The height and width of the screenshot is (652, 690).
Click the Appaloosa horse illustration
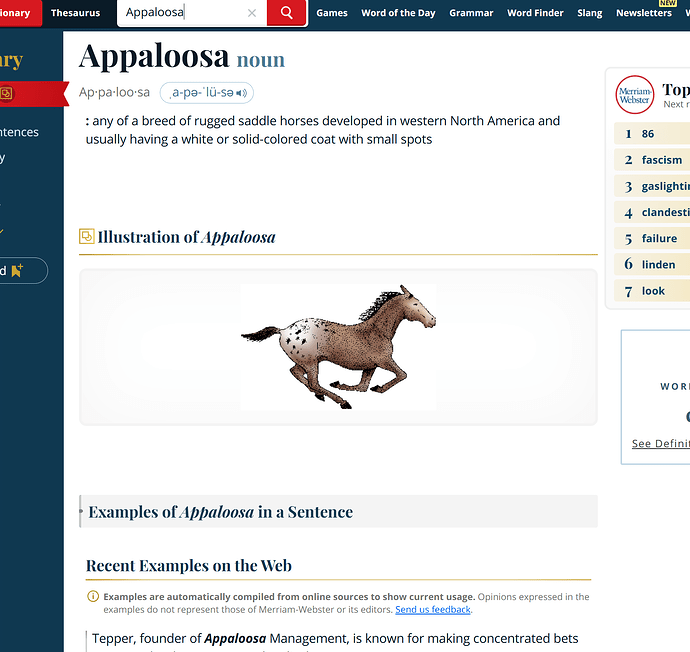click(x=338, y=347)
